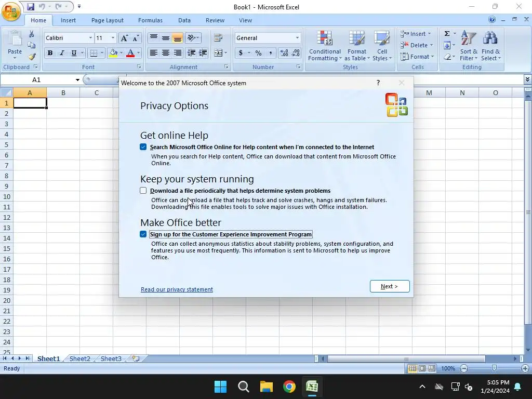
Task: Open the Formulas ribbon tab
Action: click(150, 20)
